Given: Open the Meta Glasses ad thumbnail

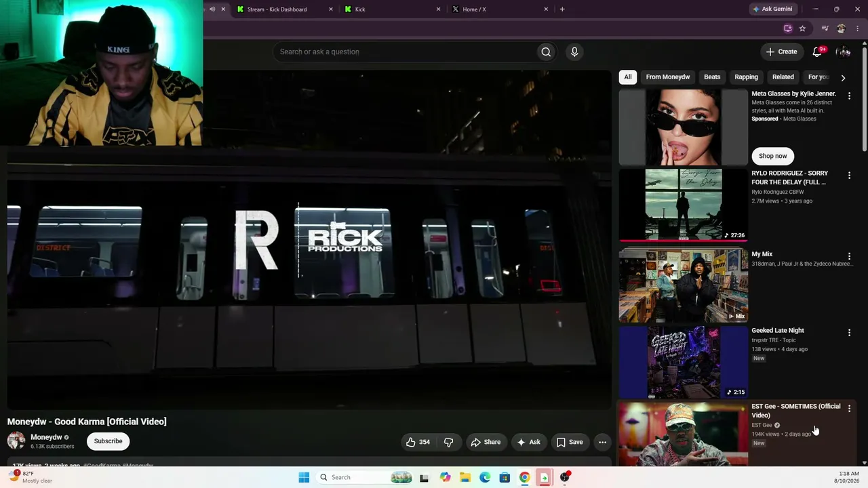Looking at the screenshot, I should pos(683,127).
